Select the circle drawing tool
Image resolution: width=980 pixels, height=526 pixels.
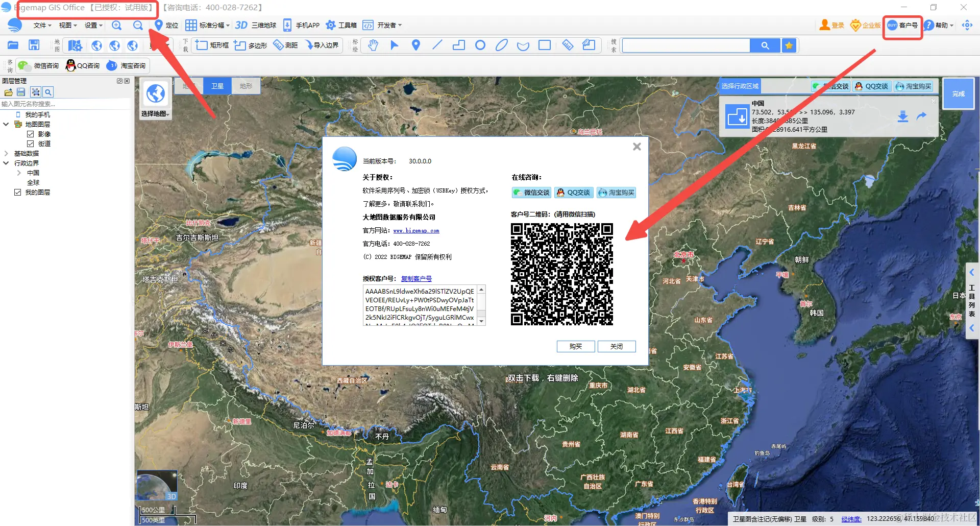tap(480, 45)
